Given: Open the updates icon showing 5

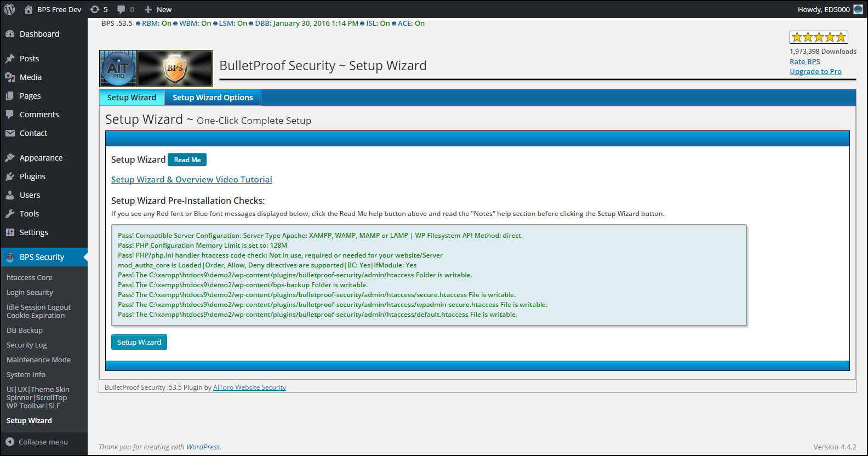Looking at the screenshot, I should pos(95,9).
